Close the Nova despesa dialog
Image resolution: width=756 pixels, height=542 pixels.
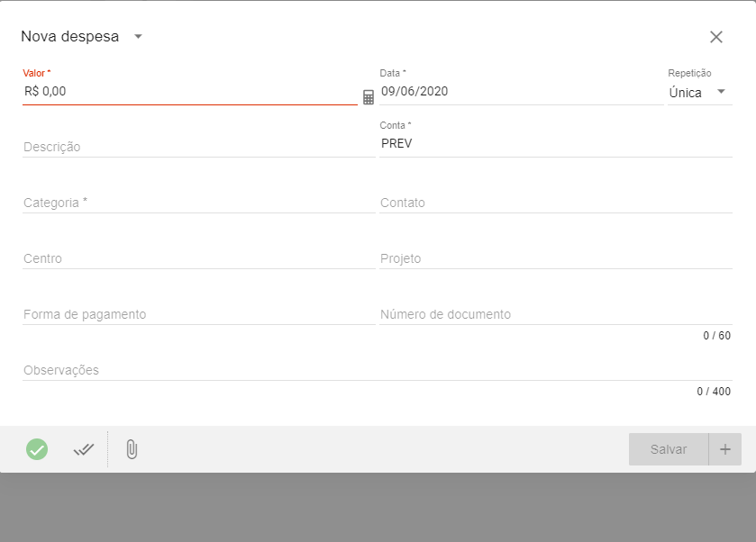pos(716,37)
